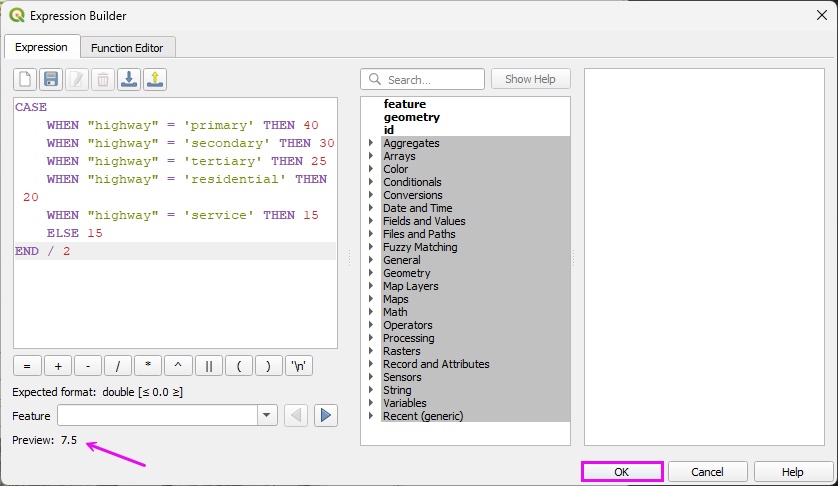Click the clear editor (new file) icon
Image resolution: width=838 pixels, height=486 pixels.
pos(25,80)
